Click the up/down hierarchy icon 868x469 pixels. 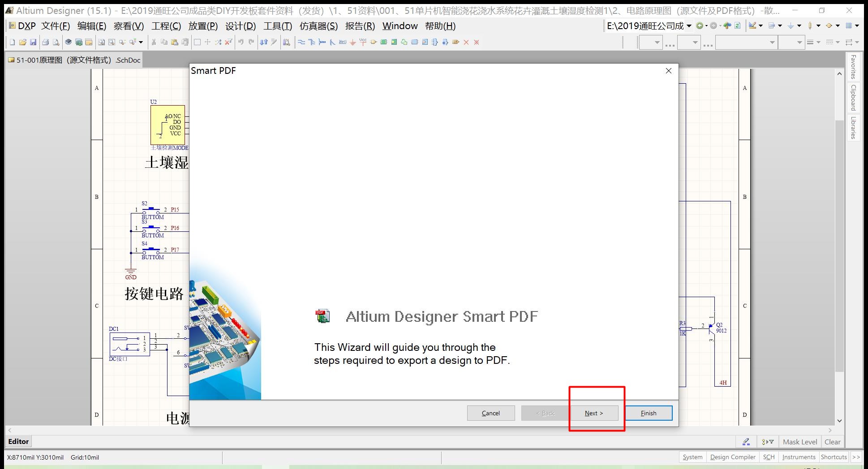[x=264, y=42]
